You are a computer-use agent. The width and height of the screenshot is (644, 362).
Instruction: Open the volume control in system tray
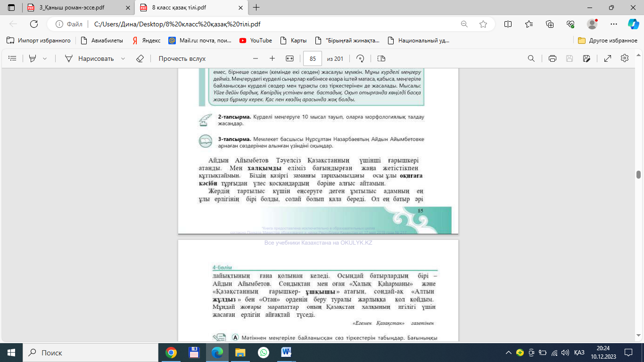point(565,353)
